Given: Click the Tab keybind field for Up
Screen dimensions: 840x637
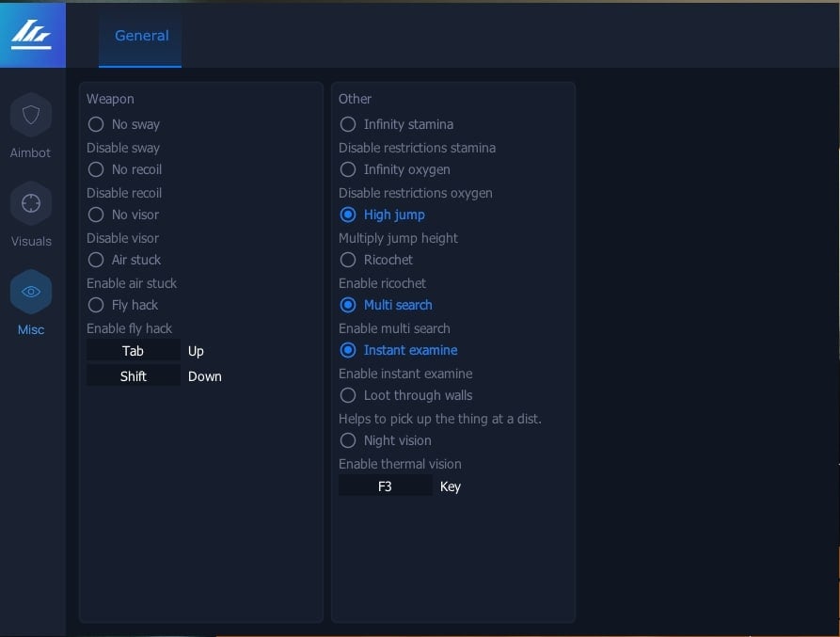Looking at the screenshot, I should coord(134,351).
